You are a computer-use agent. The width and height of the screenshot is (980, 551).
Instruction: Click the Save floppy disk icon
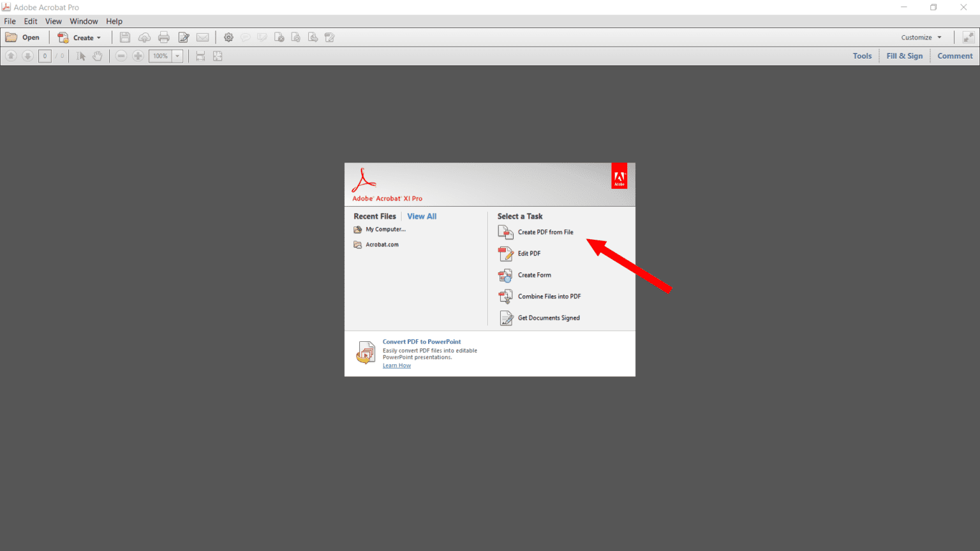click(x=125, y=38)
